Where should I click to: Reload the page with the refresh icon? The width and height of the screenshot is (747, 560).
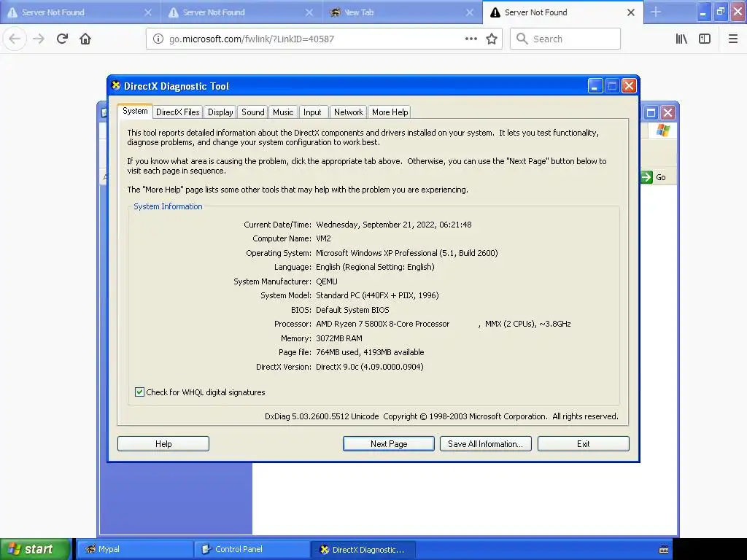(x=62, y=39)
